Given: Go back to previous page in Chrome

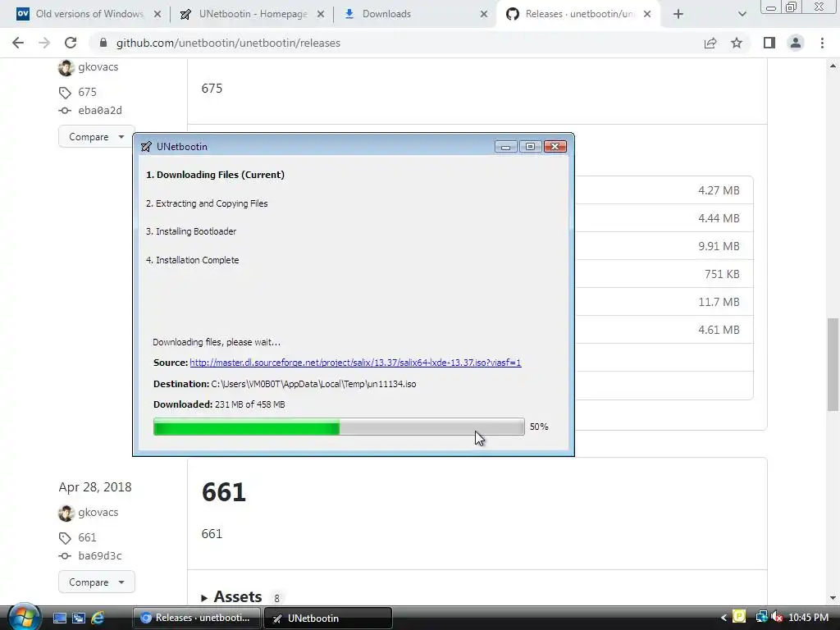Looking at the screenshot, I should pyautogui.click(x=18, y=43).
